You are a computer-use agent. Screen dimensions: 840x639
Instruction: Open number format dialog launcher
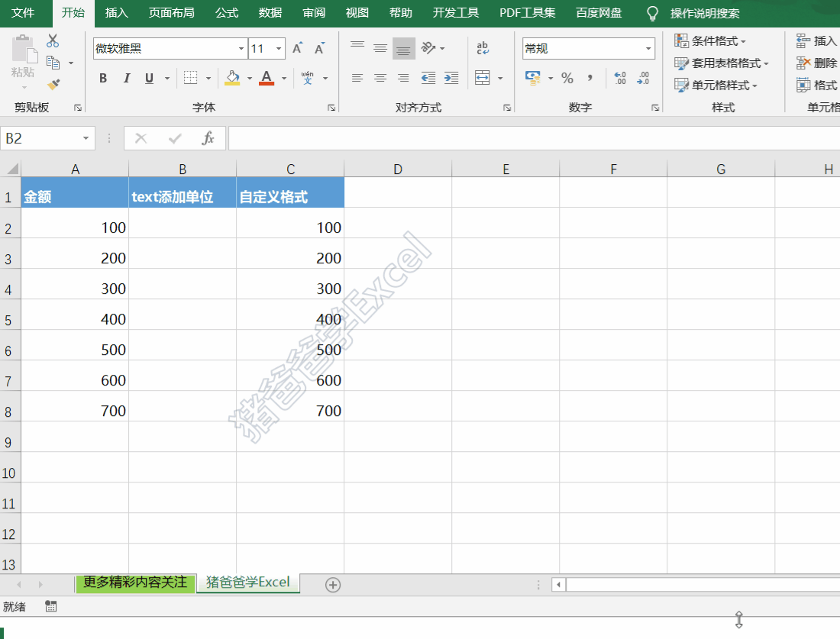tap(655, 108)
